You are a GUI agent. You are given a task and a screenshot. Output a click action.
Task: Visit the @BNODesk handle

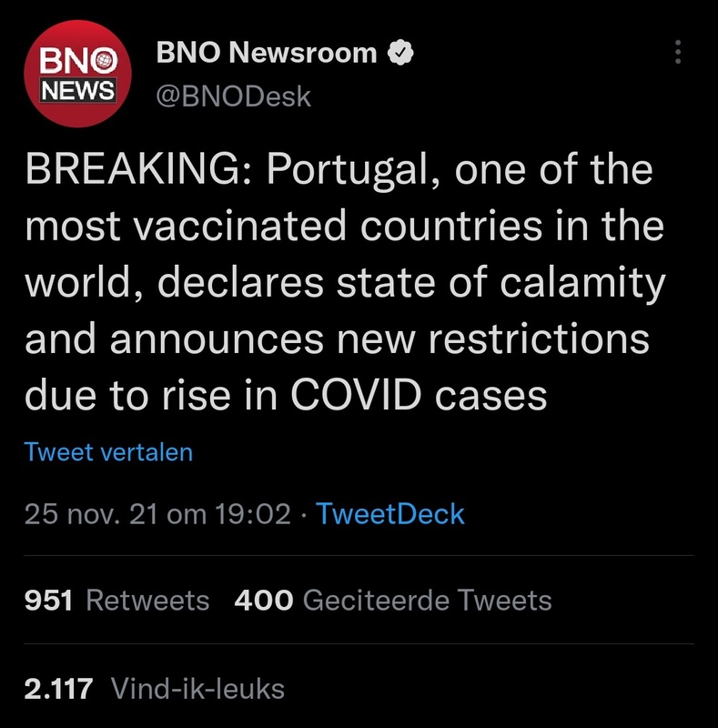click(235, 96)
